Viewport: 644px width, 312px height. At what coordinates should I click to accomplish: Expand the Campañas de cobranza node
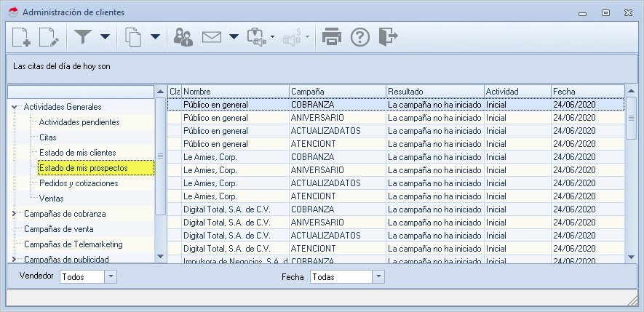(15, 214)
